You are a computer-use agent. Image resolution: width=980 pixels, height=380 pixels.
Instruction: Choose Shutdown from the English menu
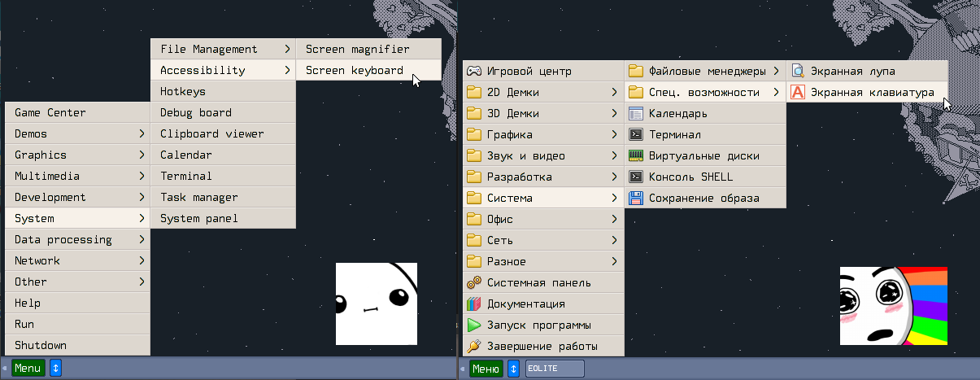78,345
